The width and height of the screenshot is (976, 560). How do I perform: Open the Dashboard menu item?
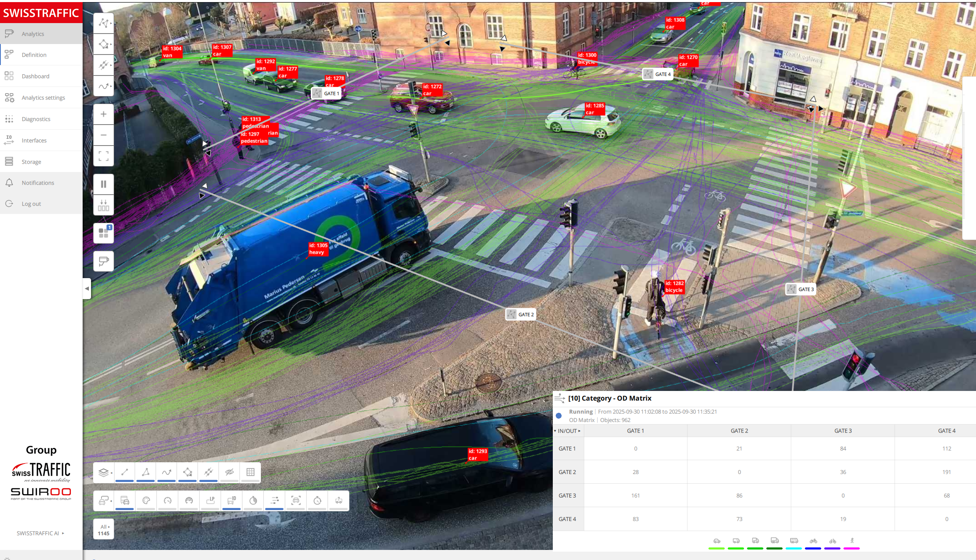[x=36, y=76]
